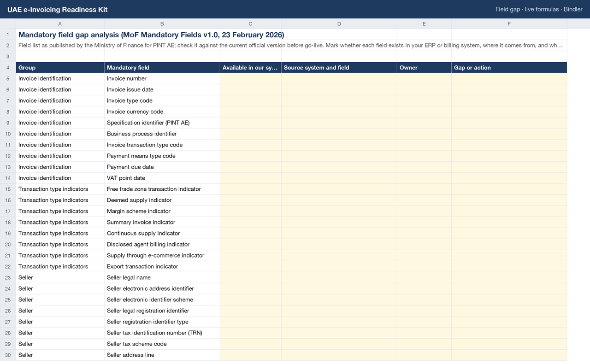Select 'Seller tax identification number (TRN)' cell
The image size is (590, 364).
[x=162, y=333]
